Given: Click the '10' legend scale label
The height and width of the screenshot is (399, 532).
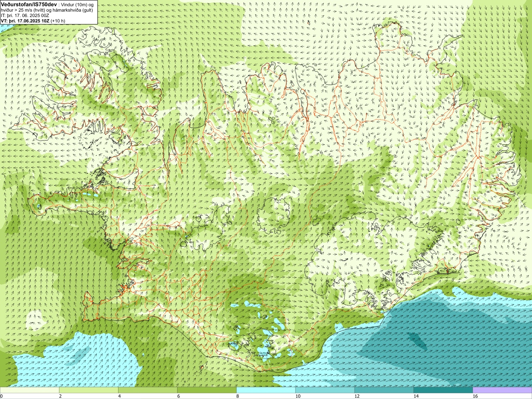Looking at the screenshot, I should [298, 396].
